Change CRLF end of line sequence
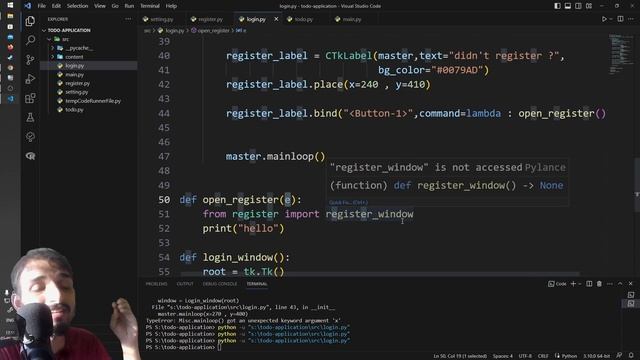This screenshot has height=360, width=640. (543, 356)
